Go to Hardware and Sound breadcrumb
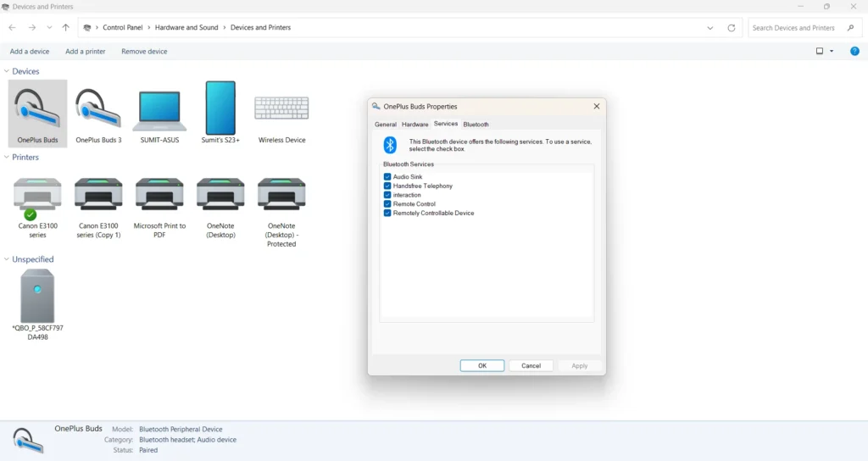Screen dimensions: 868x461 click(x=186, y=27)
